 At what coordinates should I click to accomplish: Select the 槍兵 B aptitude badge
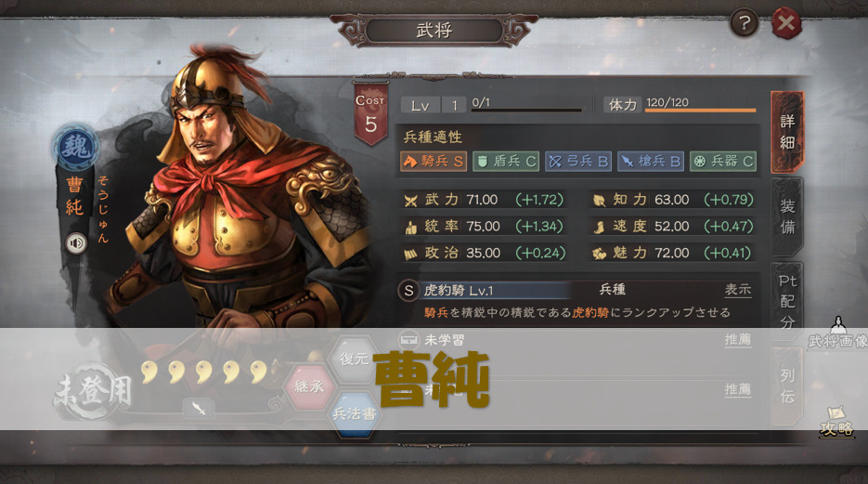tap(651, 161)
